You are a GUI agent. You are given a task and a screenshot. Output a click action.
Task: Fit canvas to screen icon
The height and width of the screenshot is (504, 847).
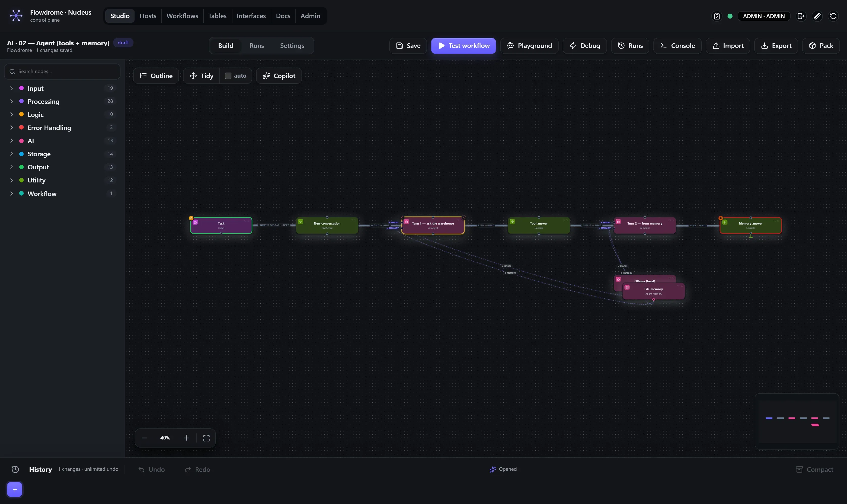click(206, 438)
